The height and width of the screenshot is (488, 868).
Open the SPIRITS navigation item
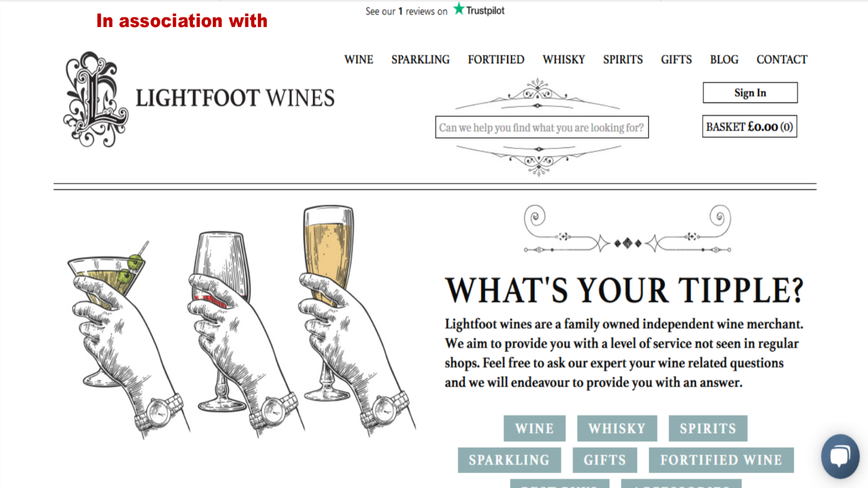[x=623, y=60]
